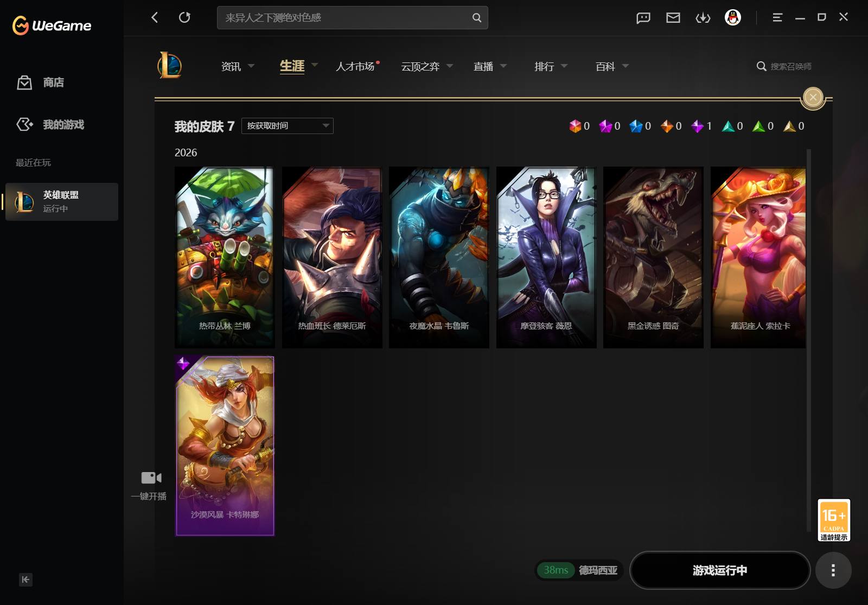Image resolution: width=868 pixels, height=605 pixels.
Task: Switch to the 人才市场 tab
Action: tap(355, 66)
